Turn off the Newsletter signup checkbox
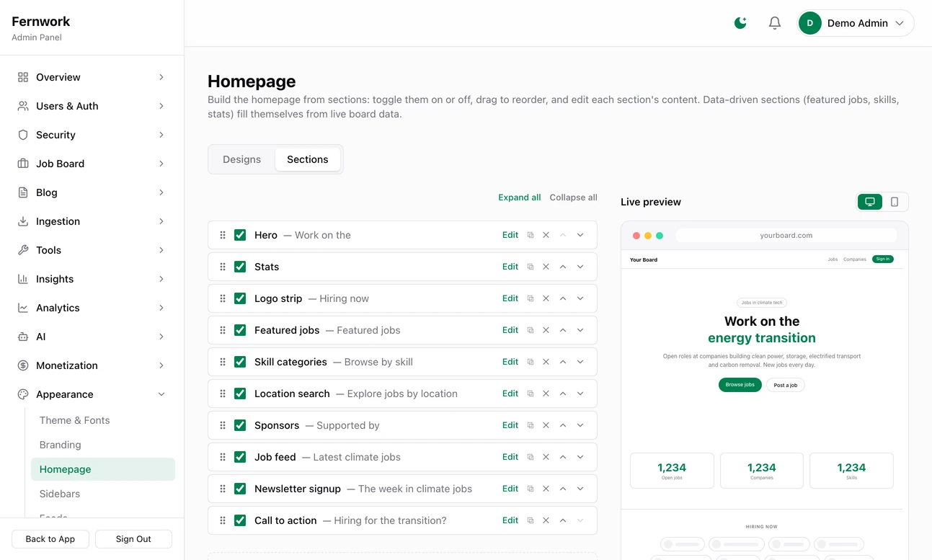932x560 pixels. [240, 489]
